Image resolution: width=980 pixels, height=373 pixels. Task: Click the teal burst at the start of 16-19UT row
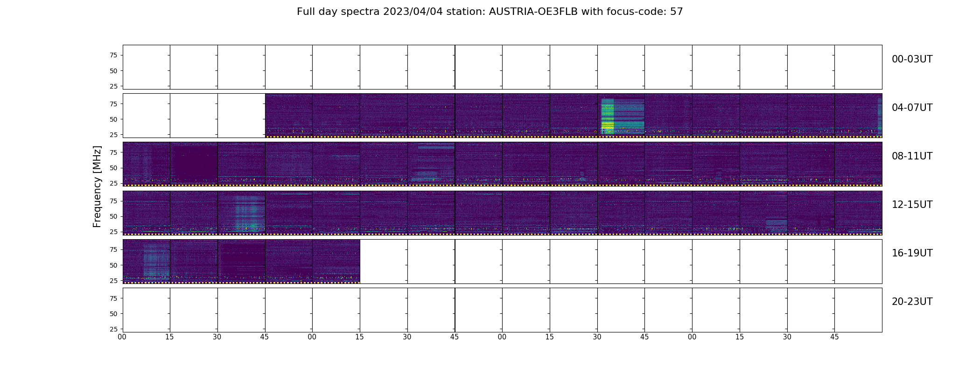tap(156, 261)
